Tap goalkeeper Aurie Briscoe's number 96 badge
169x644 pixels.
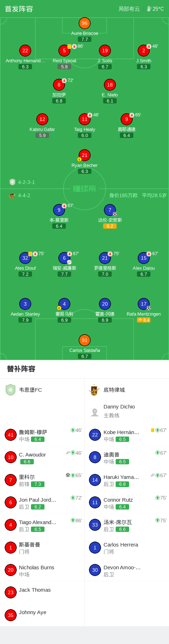pos(85,23)
